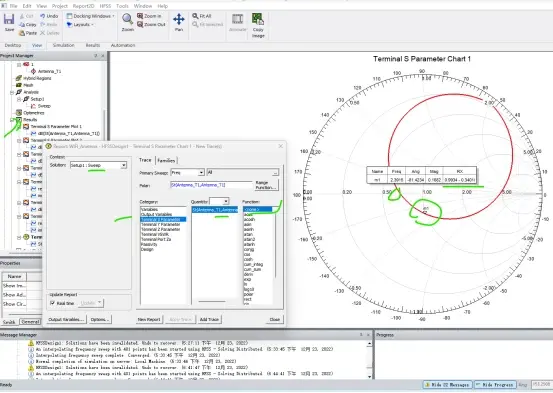Click the large Zoom magnifier icon
The height and width of the screenshot is (393, 553).
127,19
